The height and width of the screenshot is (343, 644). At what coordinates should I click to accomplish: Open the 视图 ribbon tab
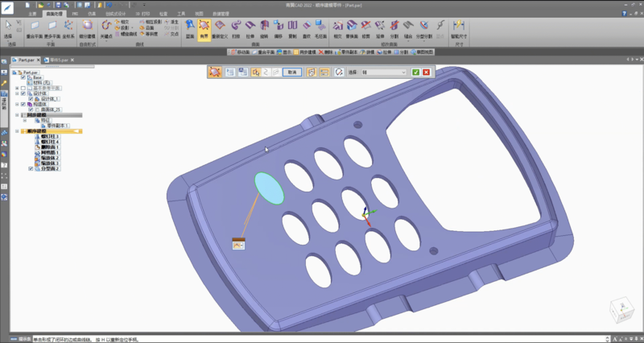[200, 14]
